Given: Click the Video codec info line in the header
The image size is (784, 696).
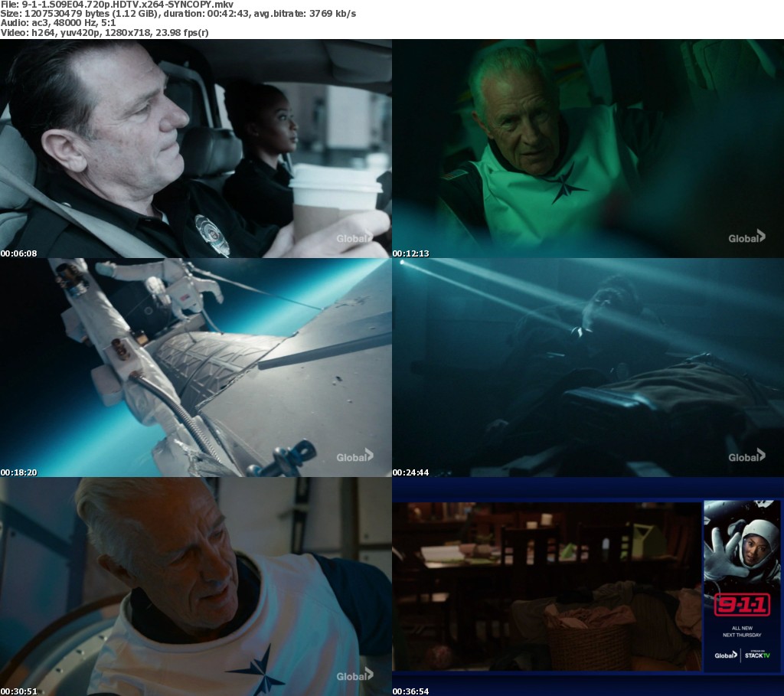Looking at the screenshot, I should click(x=105, y=33).
